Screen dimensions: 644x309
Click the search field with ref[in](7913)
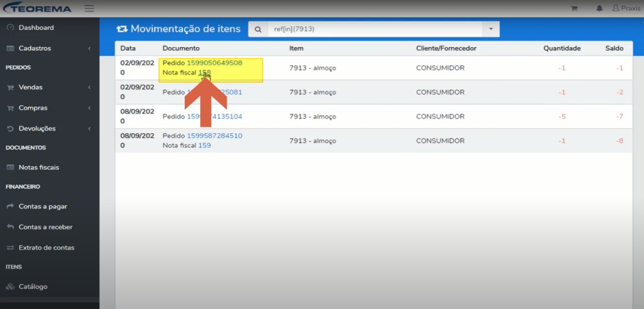tap(375, 29)
